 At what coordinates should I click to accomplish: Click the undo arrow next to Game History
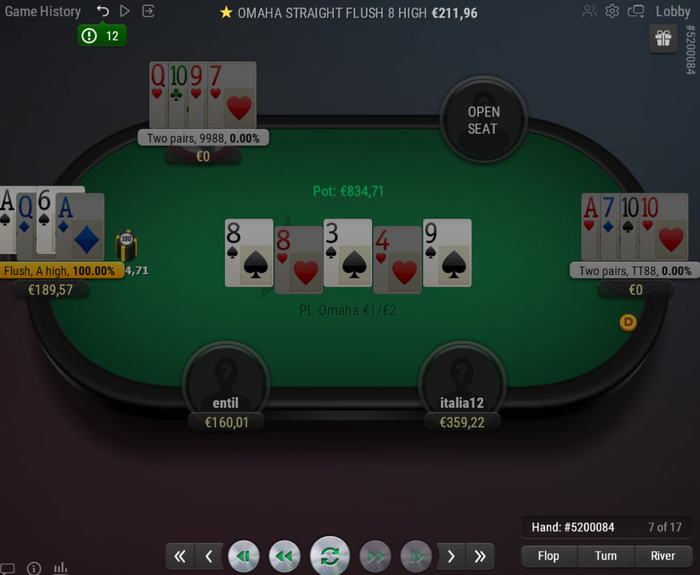click(x=103, y=11)
